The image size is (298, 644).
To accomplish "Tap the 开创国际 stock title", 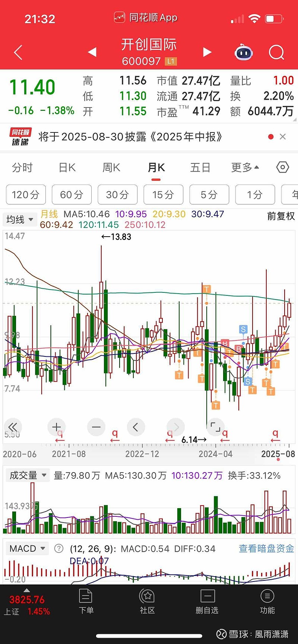I will pyautogui.click(x=149, y=45).
